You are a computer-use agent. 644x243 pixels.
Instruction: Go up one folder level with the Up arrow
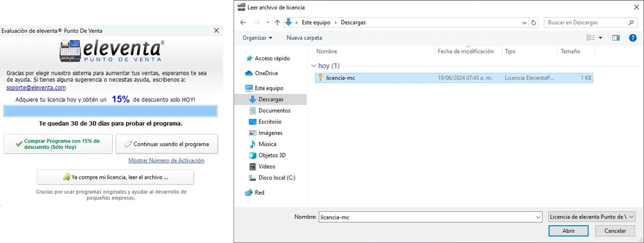tap(277, 23)
